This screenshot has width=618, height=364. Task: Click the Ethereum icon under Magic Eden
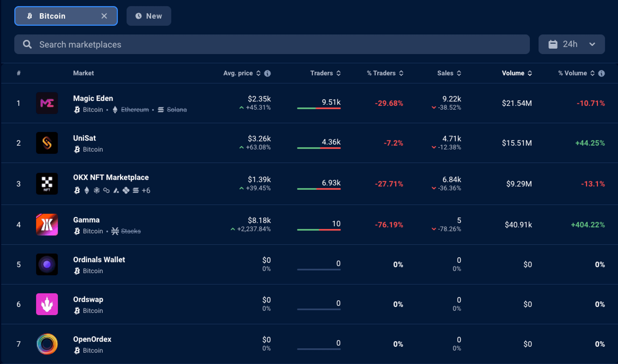(115, 110)
